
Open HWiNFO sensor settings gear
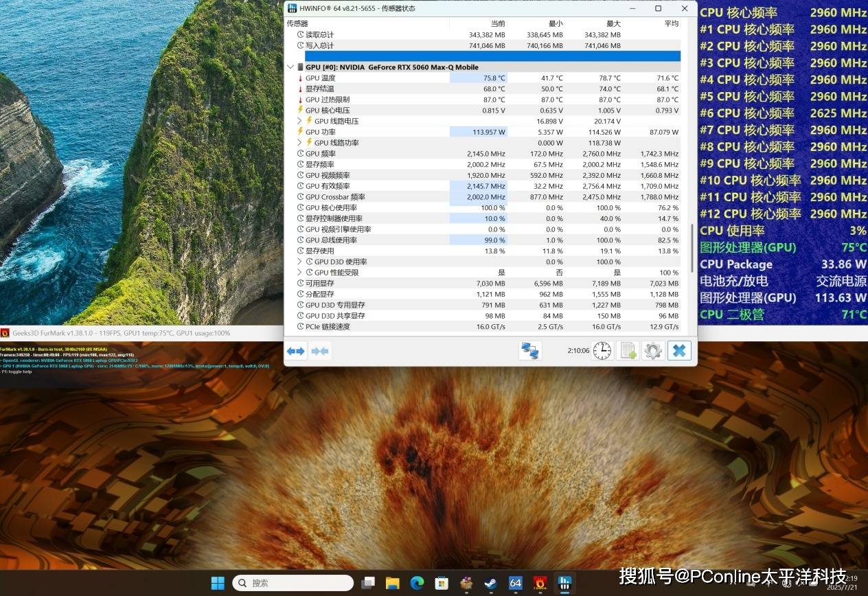[x=652, y=351]
